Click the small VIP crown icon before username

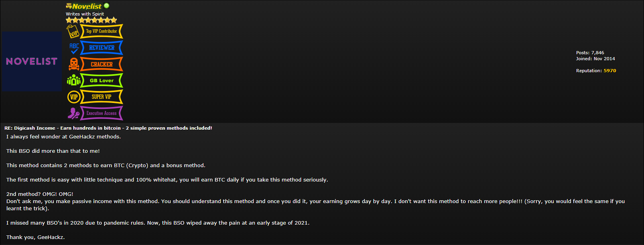point(69,6)
